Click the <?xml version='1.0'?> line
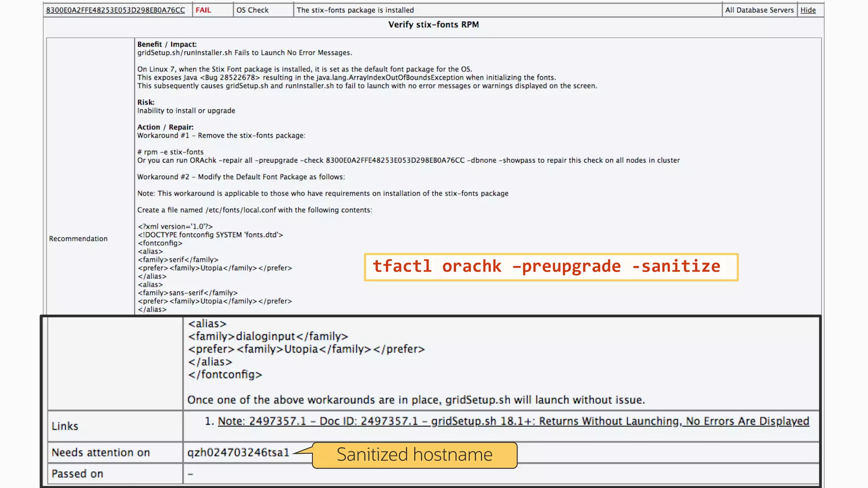This screenshot has height=488, width=868. click(x=175, y=226)
